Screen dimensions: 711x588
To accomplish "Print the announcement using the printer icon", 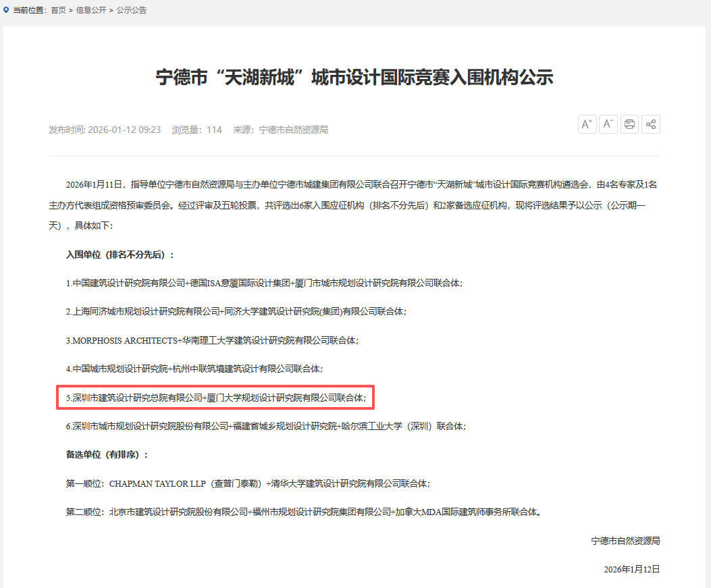I will coord(630,124).
